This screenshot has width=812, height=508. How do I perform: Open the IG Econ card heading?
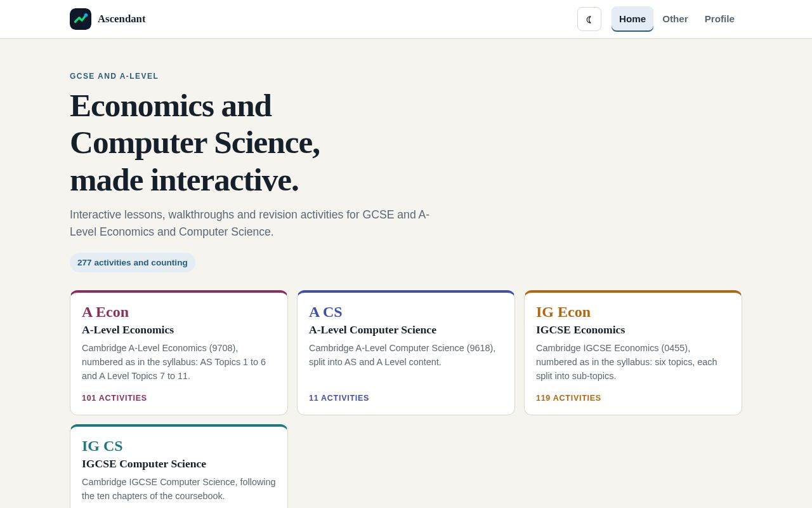pyautogui.click(x=563, y=312)
